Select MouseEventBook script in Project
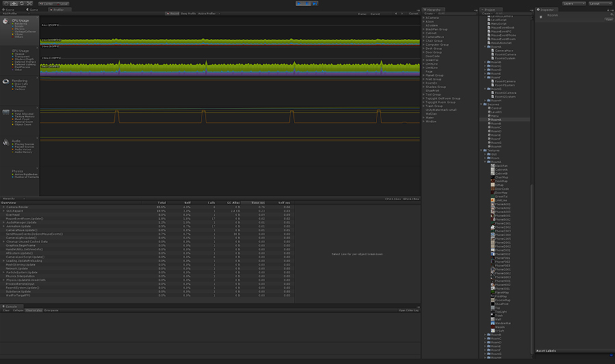This screenshot has height=364, width=615. pyautogui.click(x=502, y=27)
